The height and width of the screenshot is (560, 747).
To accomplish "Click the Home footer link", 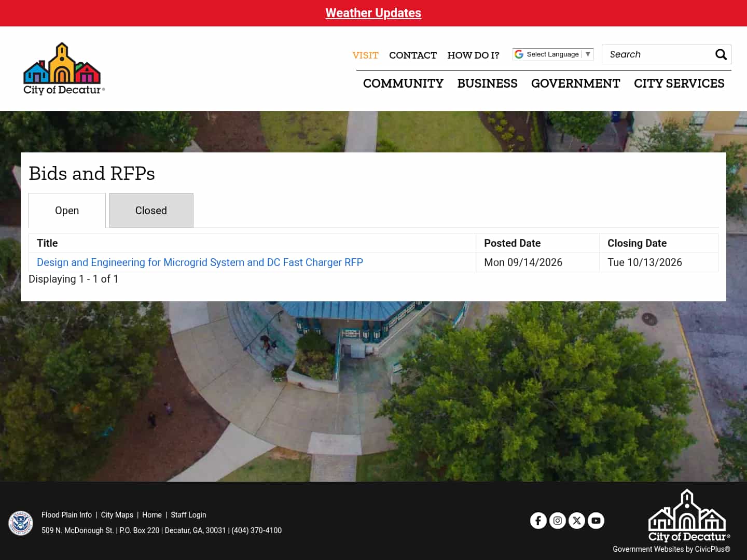I will click(152, 515).
